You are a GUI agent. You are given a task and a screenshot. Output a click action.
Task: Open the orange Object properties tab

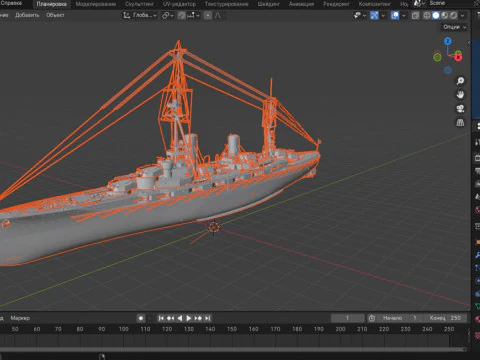(477, 241)
